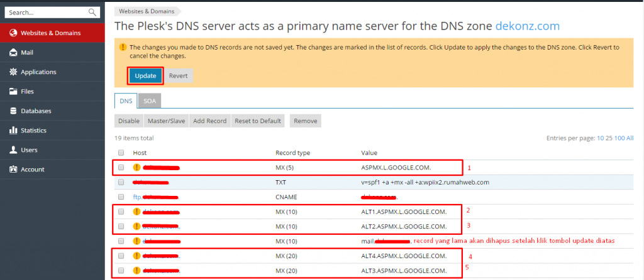The image size is (644, 280).
Task: Click warning icon on ALT3.ASPMX row
Action: pos(136,271)
